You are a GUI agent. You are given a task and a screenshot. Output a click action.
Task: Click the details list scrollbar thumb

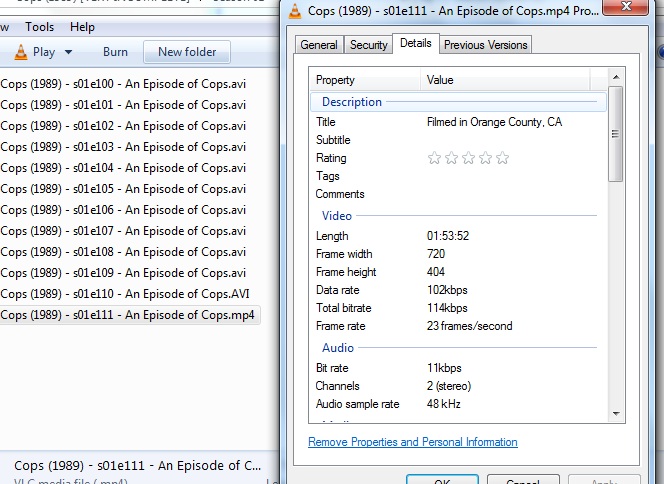click(616, 134)
